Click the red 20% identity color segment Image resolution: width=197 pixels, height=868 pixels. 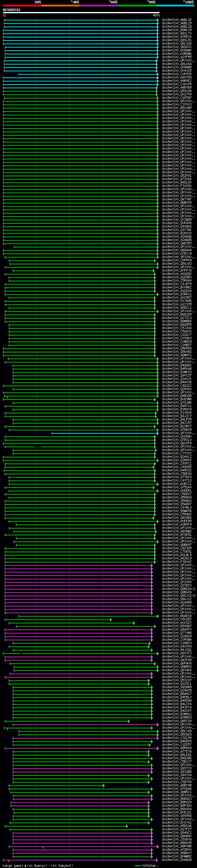[x=22, y=6]
